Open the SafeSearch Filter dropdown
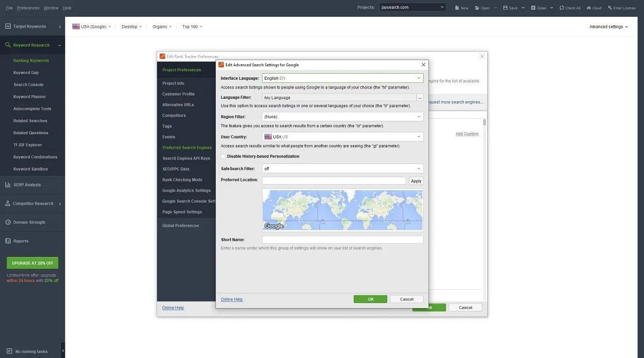The image size is (644, 358). pyautogui.click(x=343, y=168)
